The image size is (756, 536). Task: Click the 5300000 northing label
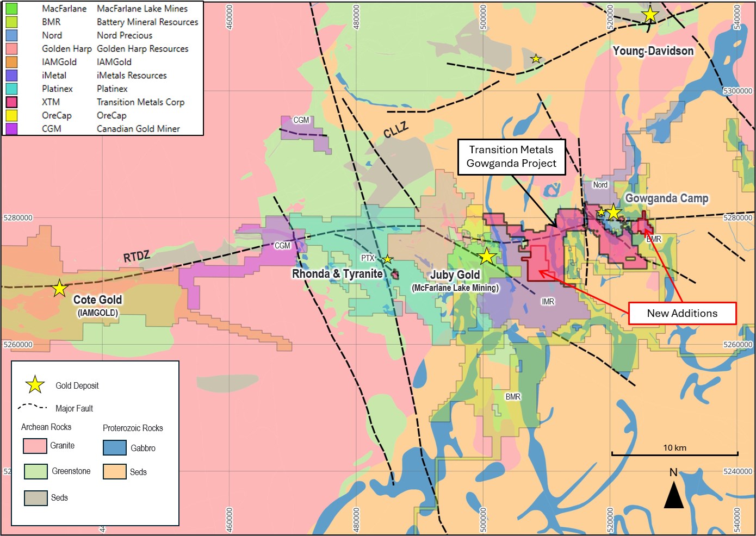point(738,91)
